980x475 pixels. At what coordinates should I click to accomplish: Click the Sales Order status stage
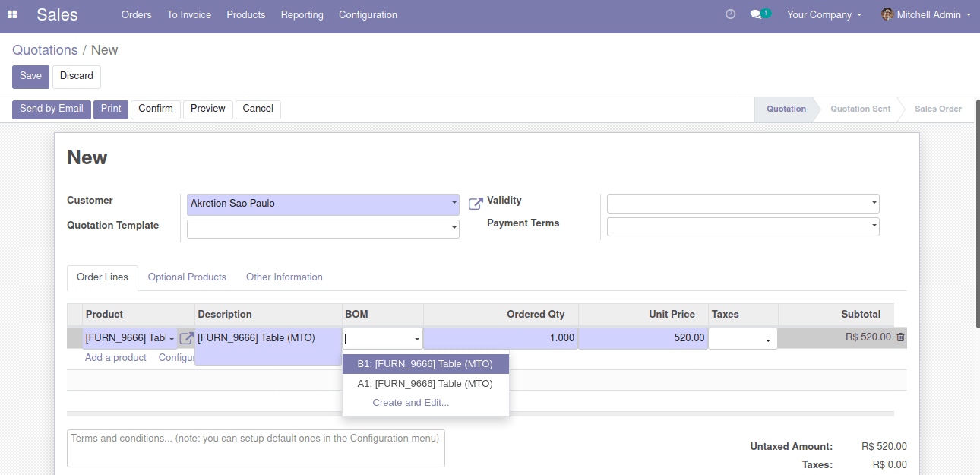click(x=938, y=109)
